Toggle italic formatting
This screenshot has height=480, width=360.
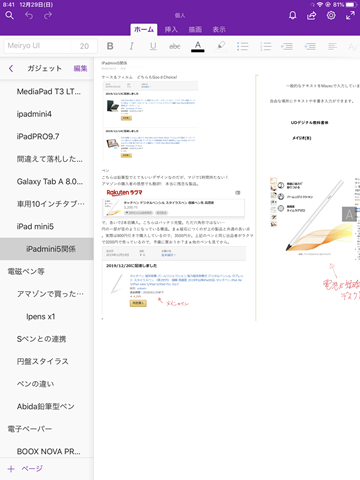click(132, 46)
